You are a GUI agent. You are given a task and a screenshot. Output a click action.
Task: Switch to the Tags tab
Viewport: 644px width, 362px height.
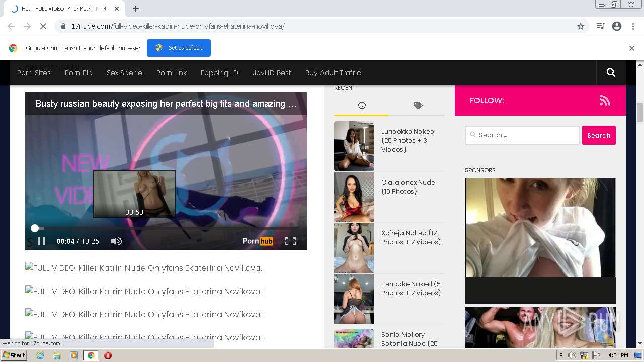pyautogui.click(x=418, y=105)
